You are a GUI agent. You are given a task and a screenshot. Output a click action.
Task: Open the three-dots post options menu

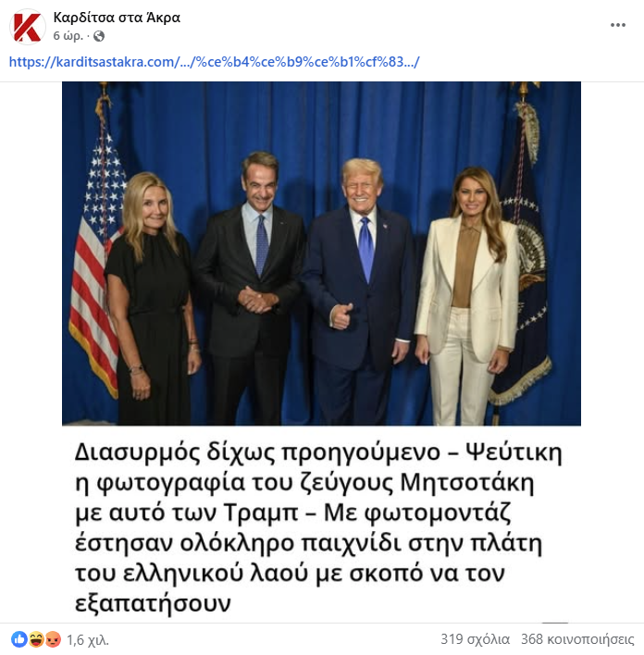618,25
